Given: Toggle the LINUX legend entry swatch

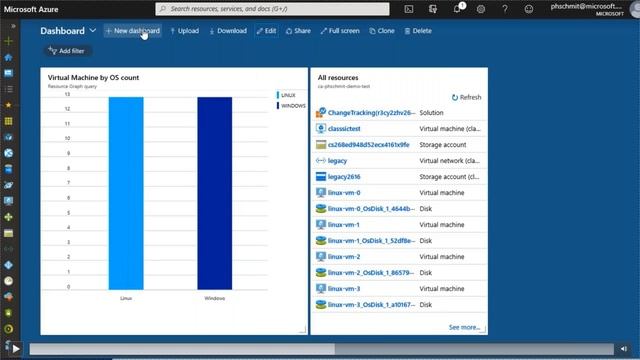Looking at the screenshot, I should point(278,95).
